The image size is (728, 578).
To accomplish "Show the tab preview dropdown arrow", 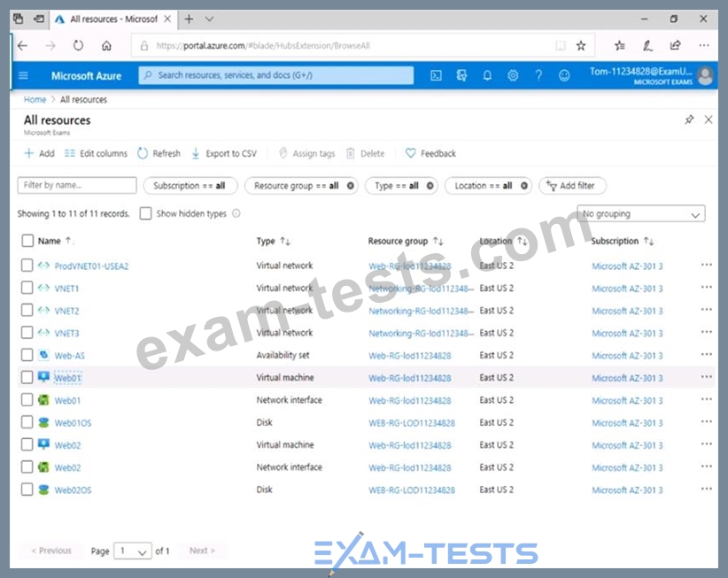I will click(209, 19).
